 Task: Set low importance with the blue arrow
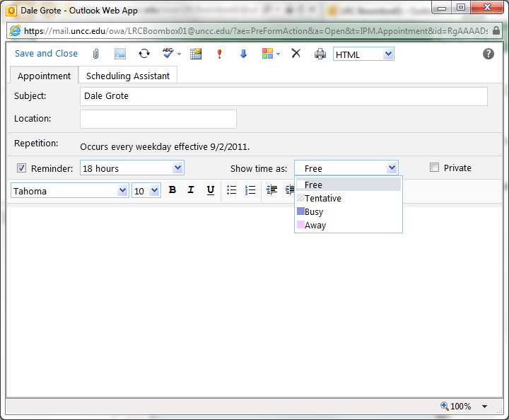244,54
